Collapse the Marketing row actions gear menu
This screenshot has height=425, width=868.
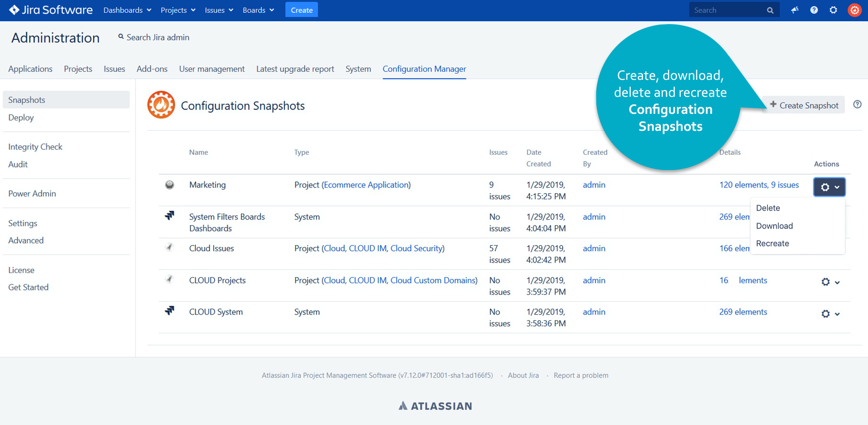pyautogui.click(x=829, y=187)
